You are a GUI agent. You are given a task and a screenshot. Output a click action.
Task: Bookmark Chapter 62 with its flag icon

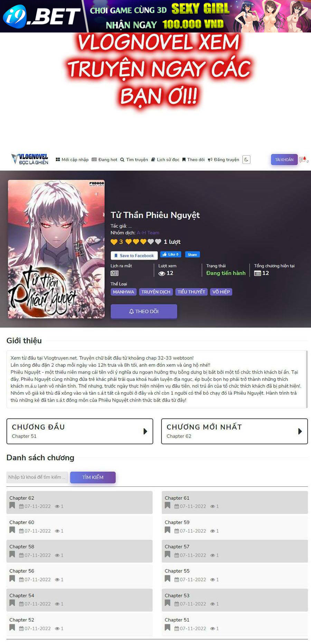(12, 506)
